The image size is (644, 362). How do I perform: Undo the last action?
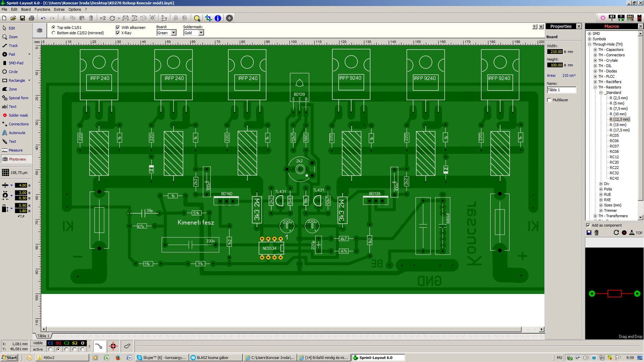tap(43, 18)
